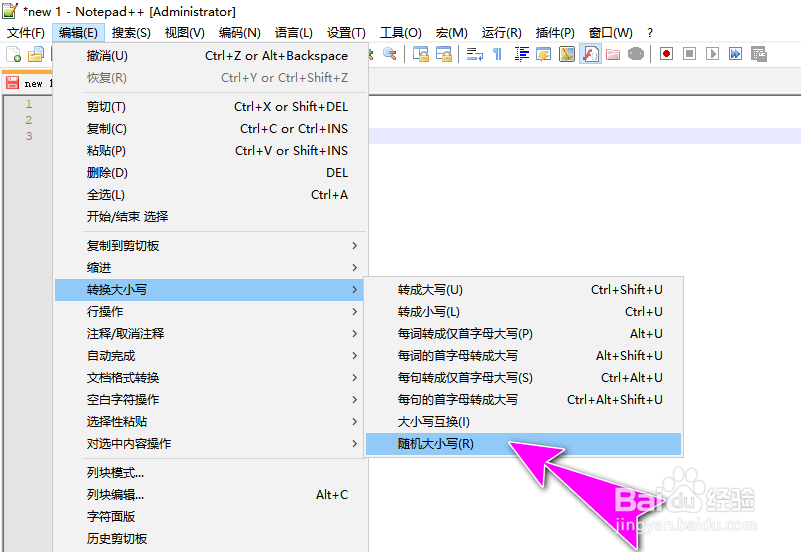Click user defined language icon
Viewport: 801px width, 552px height.
[x=544, y=54]
